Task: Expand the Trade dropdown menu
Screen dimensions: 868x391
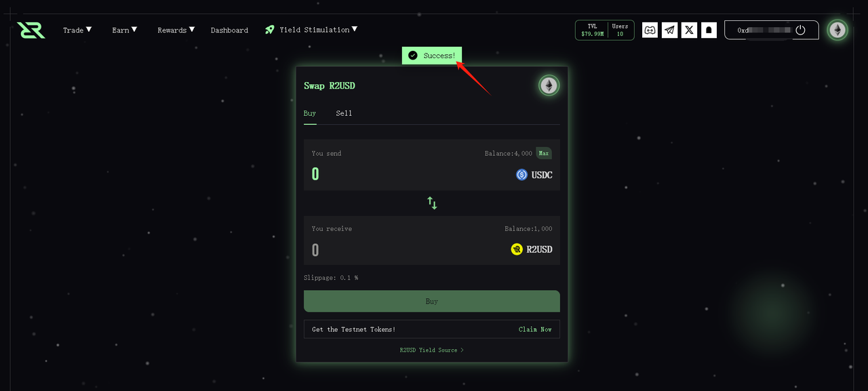Action: 77,30
